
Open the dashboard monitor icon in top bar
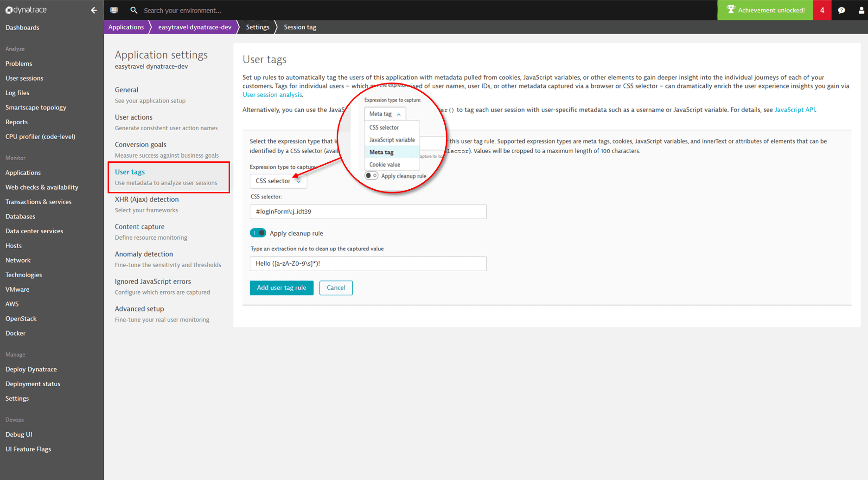pyautogui.click(x=114, y=10)
